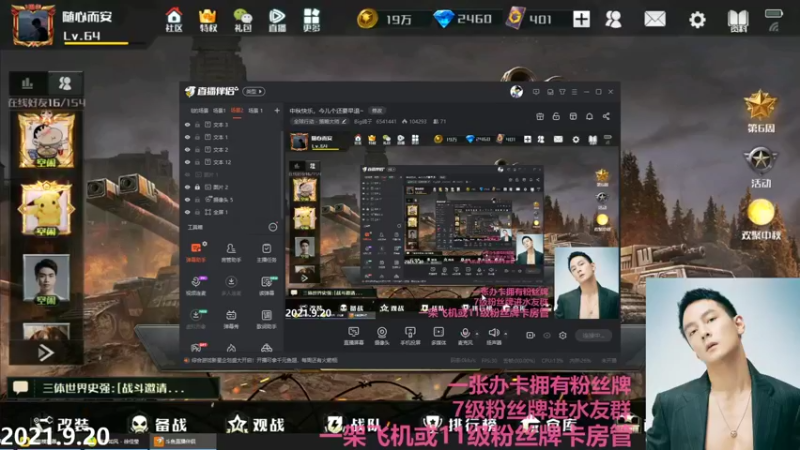Image resolution: width=800 pixels, height=450 pixels.
Task: Select the Pikachu avatar friend
Action: [x=46, y=209]
